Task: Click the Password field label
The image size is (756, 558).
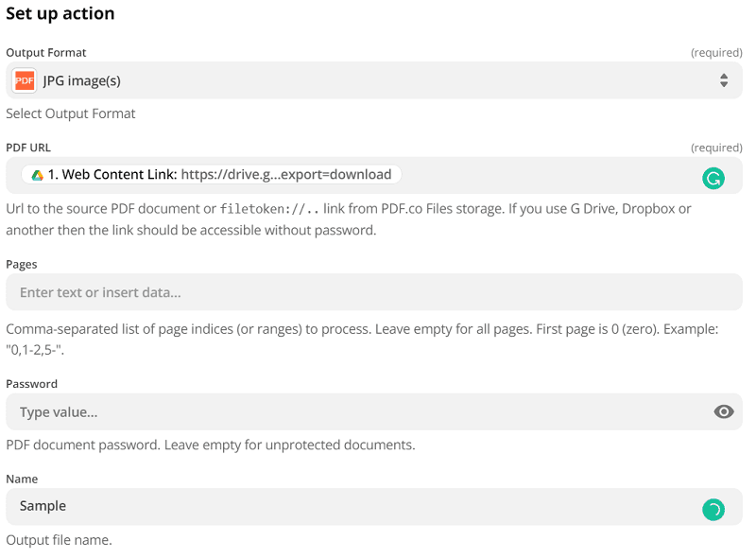Action: click(x=32, y=384)
